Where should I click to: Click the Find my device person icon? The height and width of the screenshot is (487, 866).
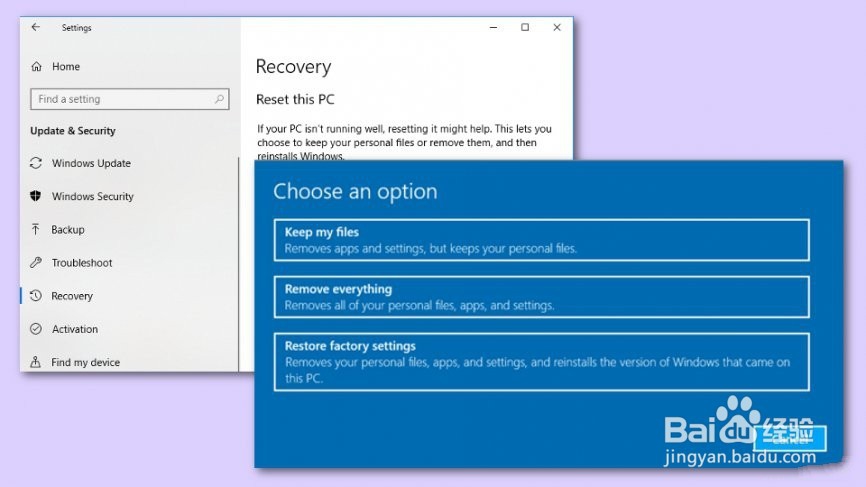point(36,362)
